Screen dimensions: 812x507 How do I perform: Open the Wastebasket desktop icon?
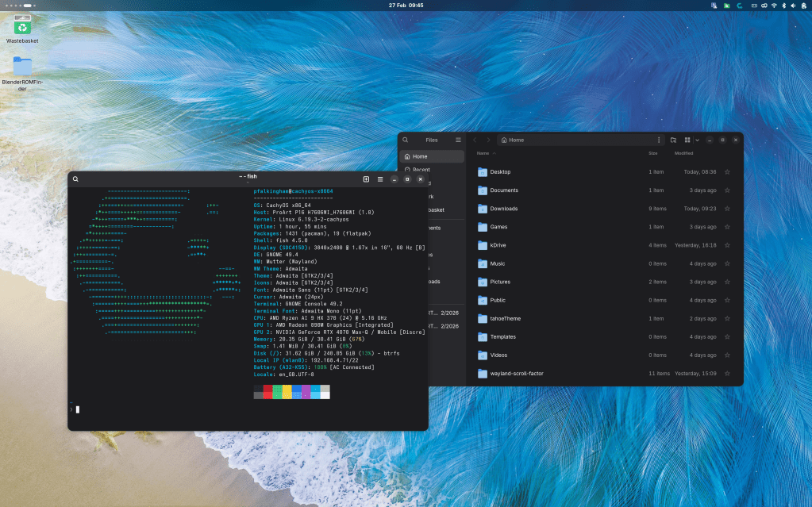[22, 27]
